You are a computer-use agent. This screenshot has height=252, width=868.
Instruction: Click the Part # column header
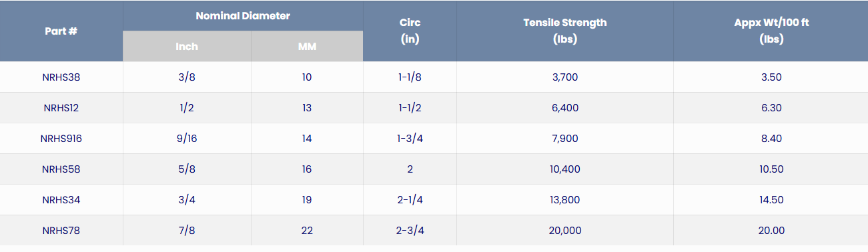61,31
